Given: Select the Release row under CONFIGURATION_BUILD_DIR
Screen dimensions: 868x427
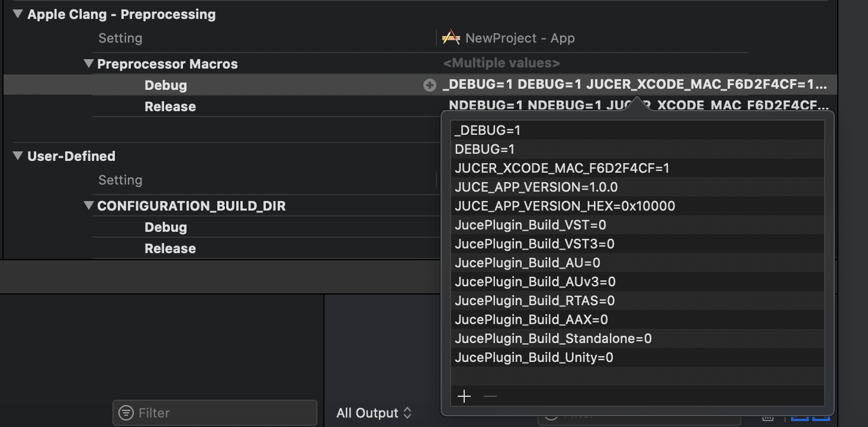Looking at the screenshot, I should (x=170, y=248).
